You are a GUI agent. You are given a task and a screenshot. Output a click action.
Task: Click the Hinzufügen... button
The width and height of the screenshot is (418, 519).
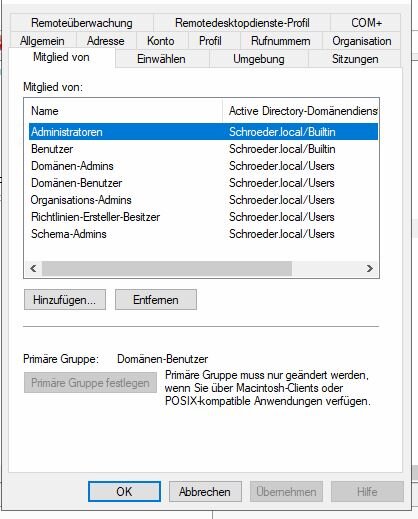[x=65, y=300]
